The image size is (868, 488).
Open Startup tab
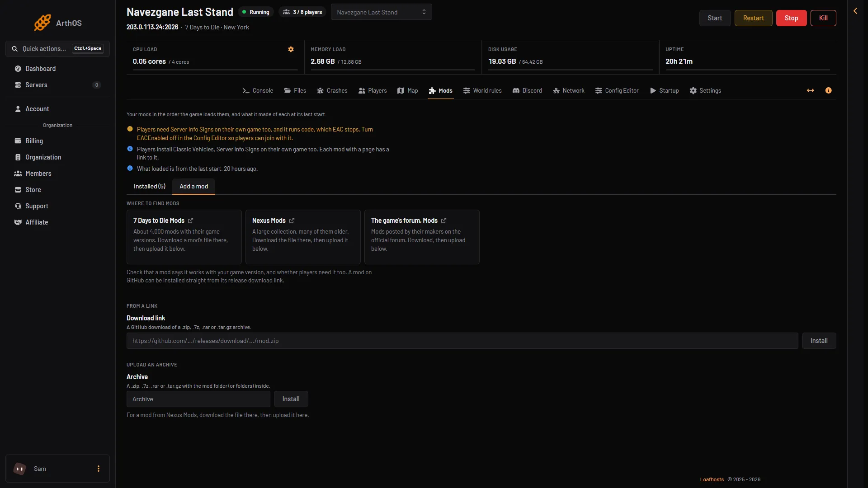click(665, 91)
